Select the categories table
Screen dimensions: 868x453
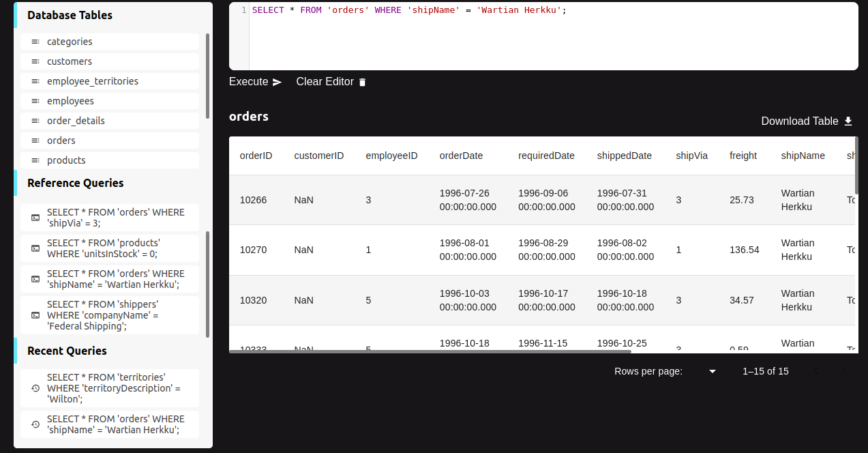[110, 42]
